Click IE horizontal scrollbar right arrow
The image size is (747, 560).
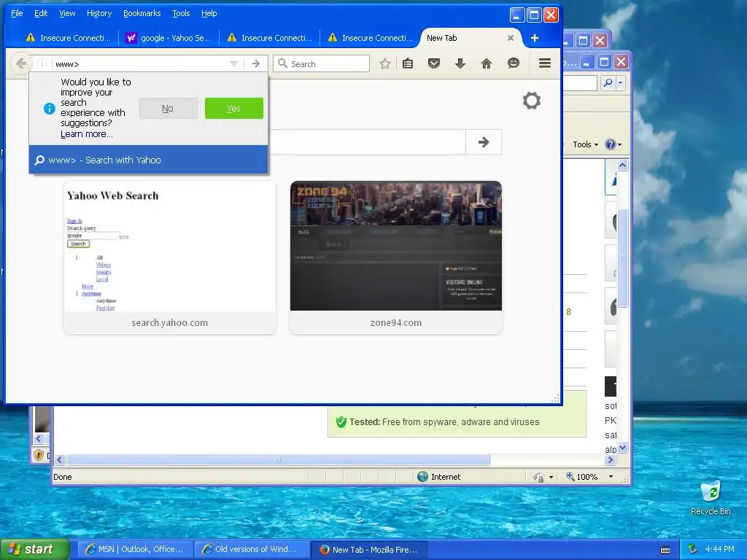[x=611, y=459]
